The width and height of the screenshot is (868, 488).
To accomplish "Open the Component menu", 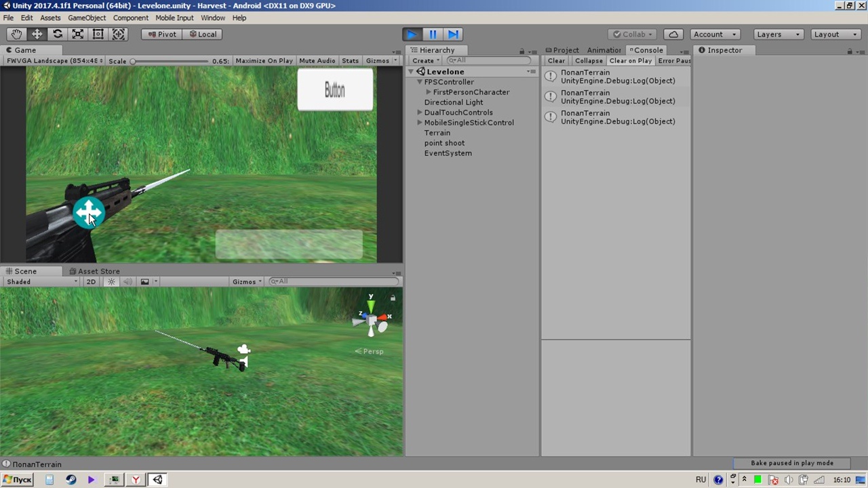I will pyautogui.click(x=131, y=18).
